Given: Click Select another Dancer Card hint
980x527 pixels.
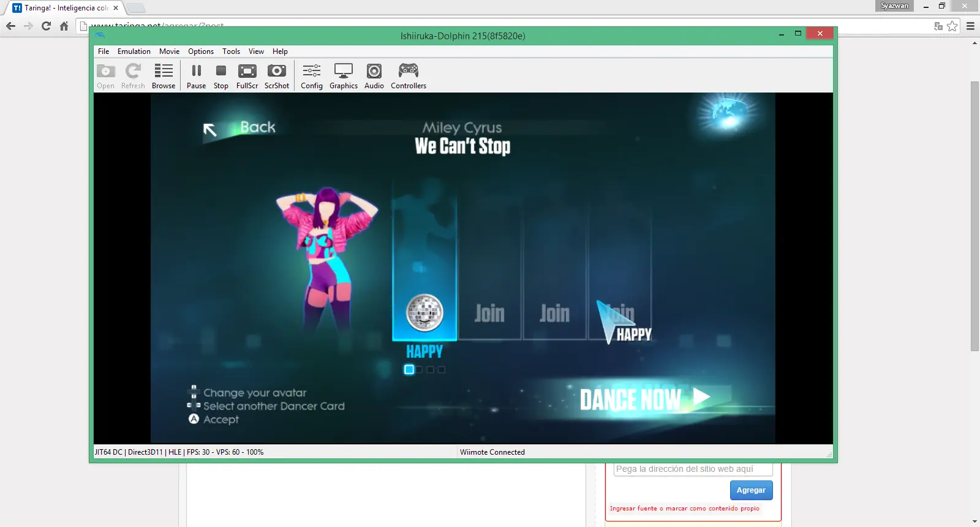Looking at the screenshot, I should pos(266,406).
